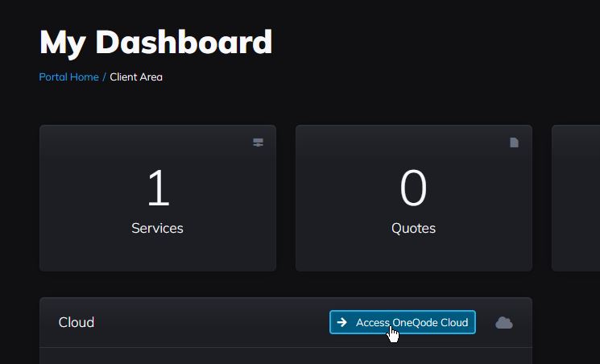
Task: Open the partially visible third stats card
Action: [576, 197]
